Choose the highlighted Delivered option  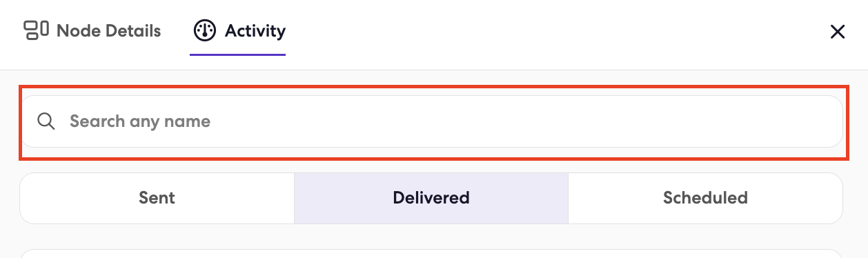(x=431, y=198)
